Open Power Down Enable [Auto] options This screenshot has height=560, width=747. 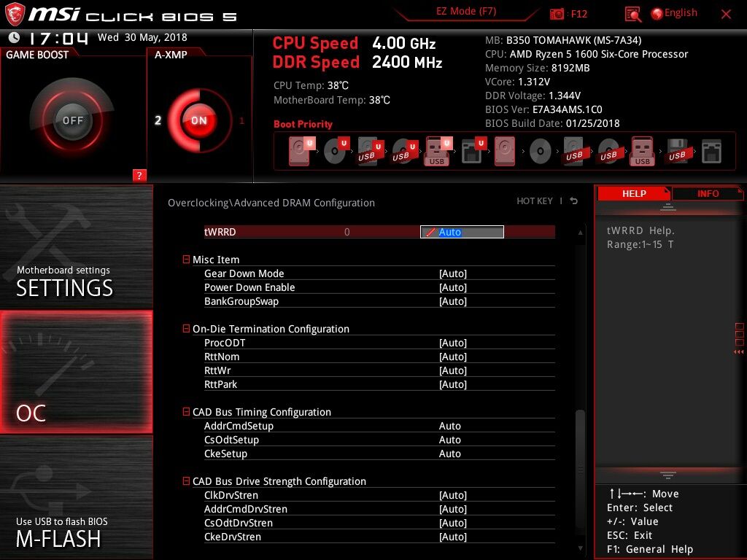click(x=452, y=287)
